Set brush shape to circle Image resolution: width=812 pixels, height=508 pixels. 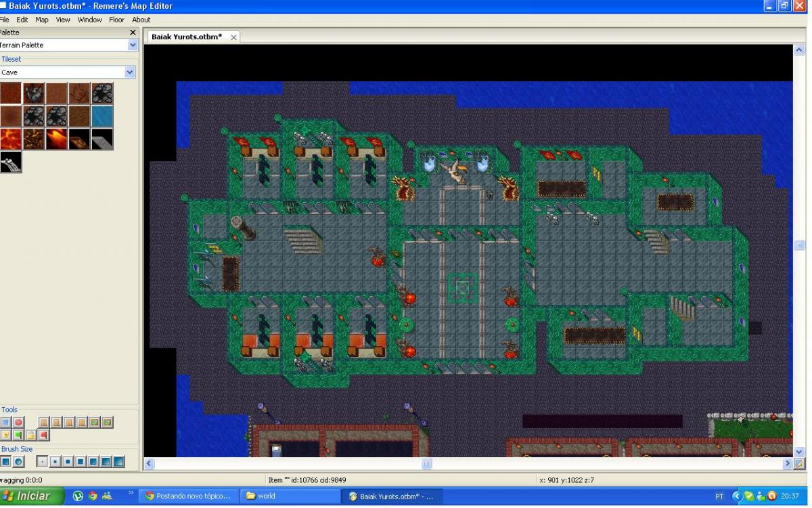click(19, 461)
